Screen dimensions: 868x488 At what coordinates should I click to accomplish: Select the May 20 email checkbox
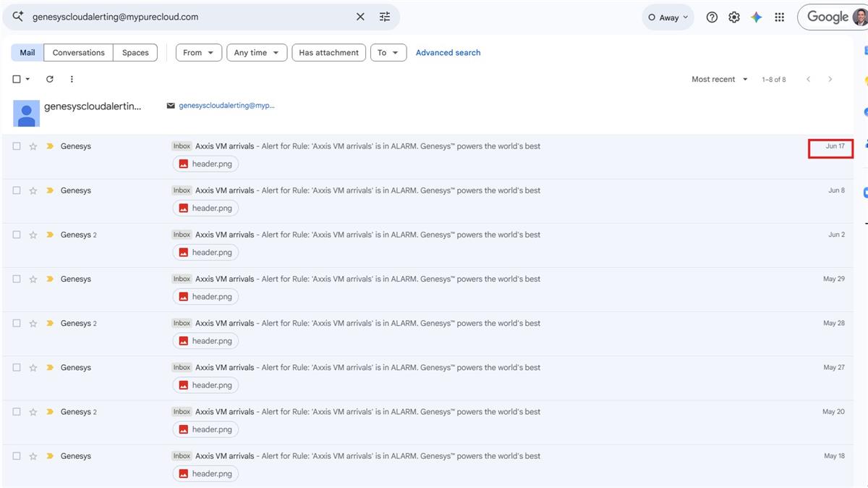[17, 411]
